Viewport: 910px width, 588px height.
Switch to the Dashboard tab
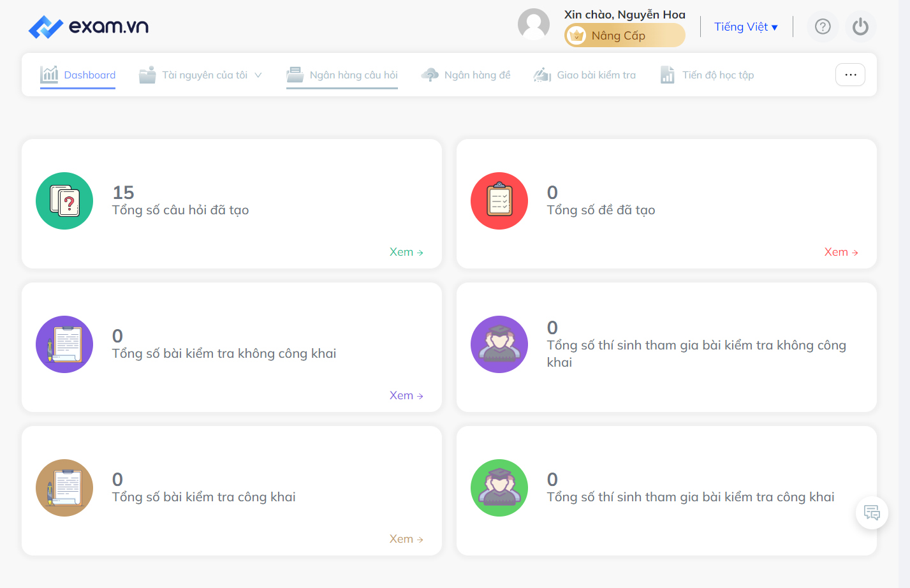coord(78,75)
